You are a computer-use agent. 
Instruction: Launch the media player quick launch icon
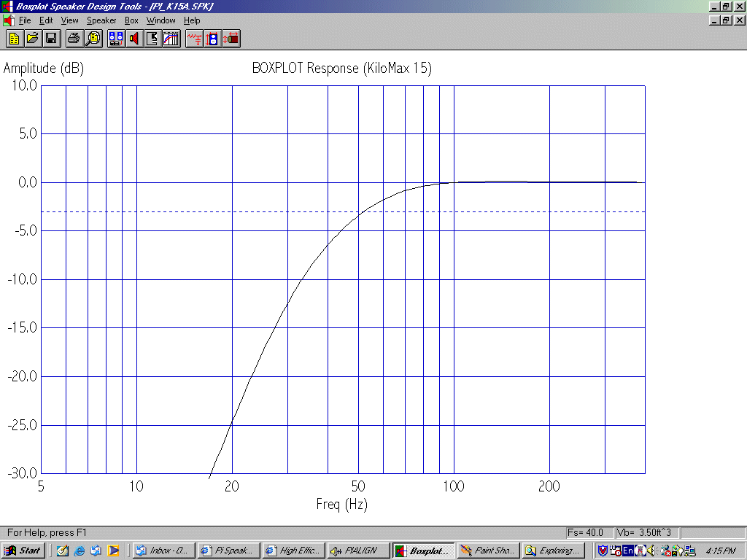tap(113, 551)
